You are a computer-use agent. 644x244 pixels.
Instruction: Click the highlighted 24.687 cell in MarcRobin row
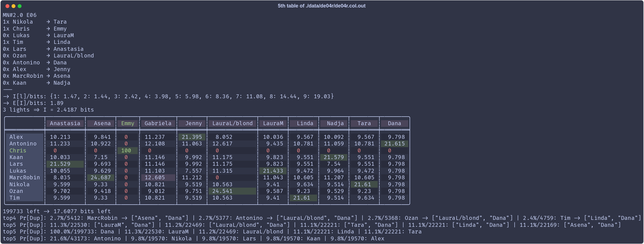[x=101, y=177]
